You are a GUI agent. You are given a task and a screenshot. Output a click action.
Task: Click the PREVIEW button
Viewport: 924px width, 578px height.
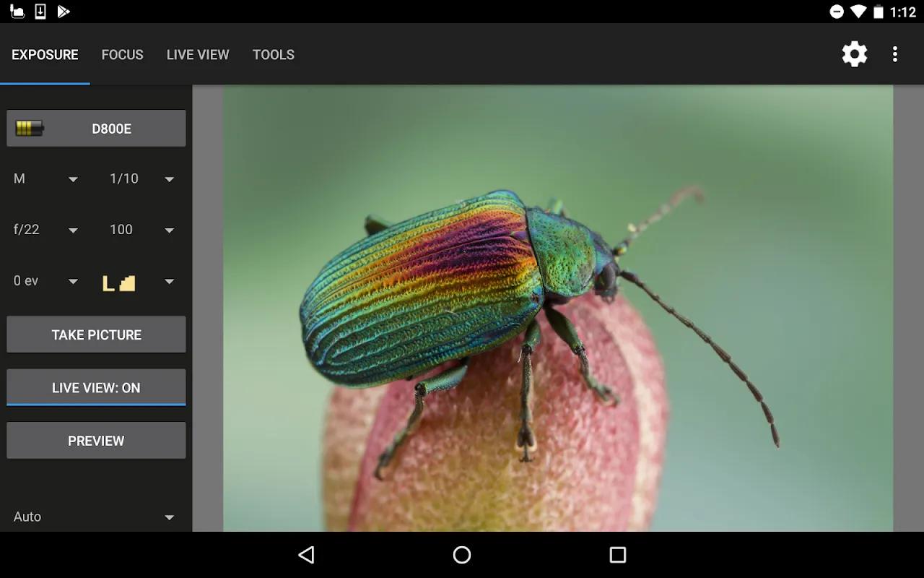[x=96, y=441]
